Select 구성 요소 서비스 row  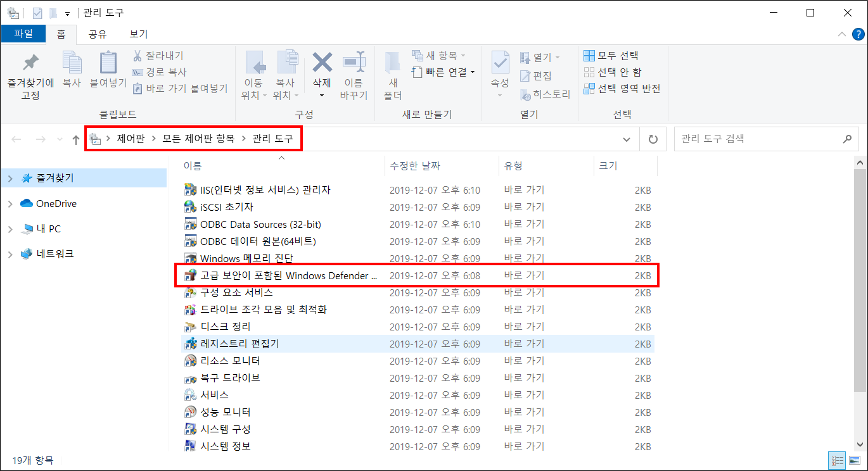(x=417, y=292)
